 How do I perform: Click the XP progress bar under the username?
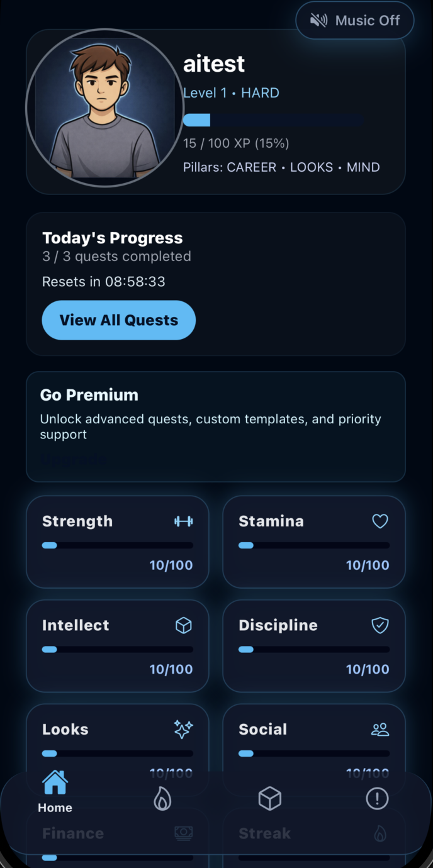click(x=273, y=120)
